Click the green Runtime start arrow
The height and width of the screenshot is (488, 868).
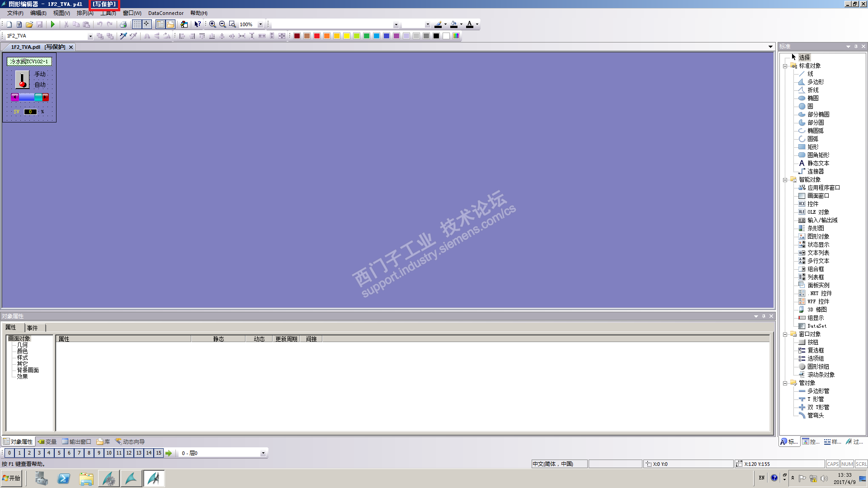point(53,24)
